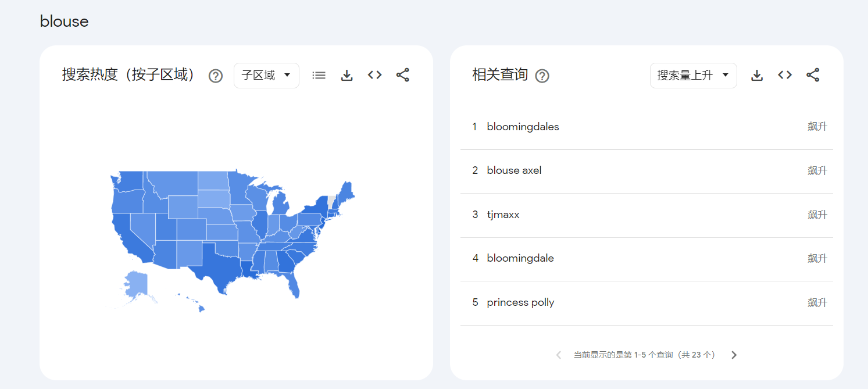
Task: Click Montana on the US map
Action: (x=173, y=184)
